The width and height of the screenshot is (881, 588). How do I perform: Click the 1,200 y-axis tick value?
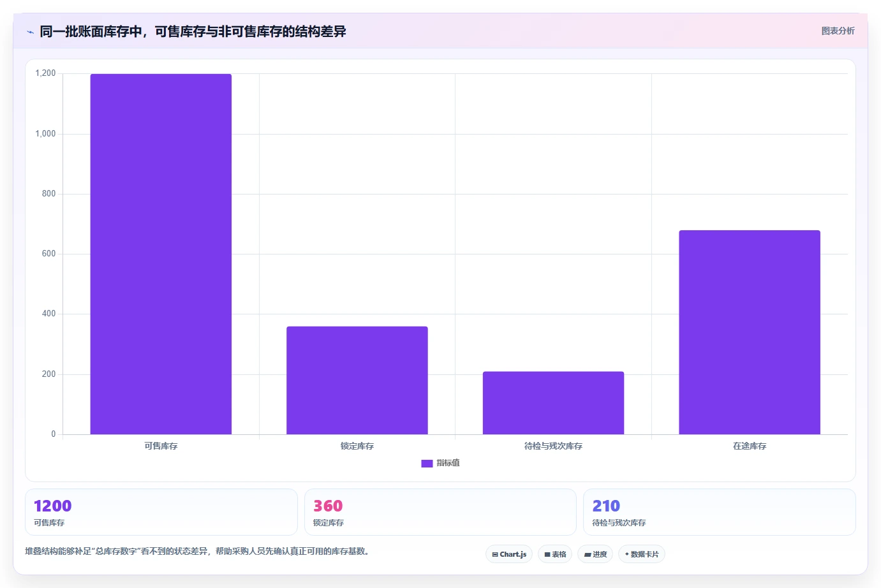pos(45,73)
